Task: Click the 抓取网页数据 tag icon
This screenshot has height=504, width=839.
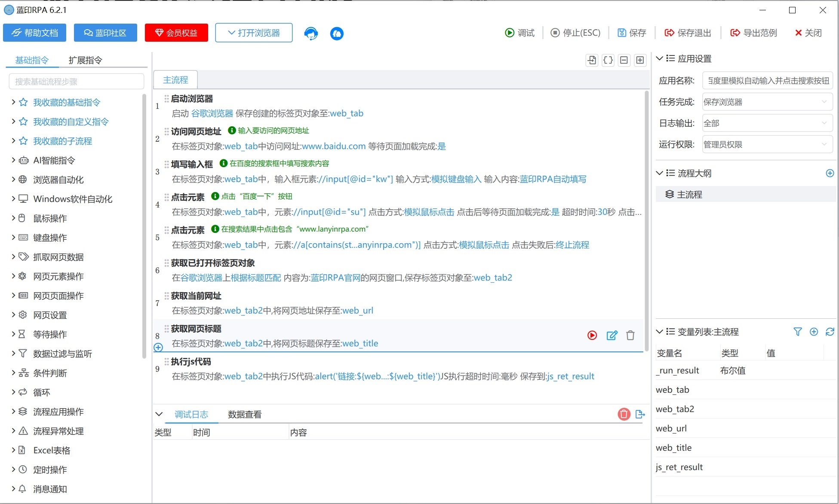Action: (23, 257)
